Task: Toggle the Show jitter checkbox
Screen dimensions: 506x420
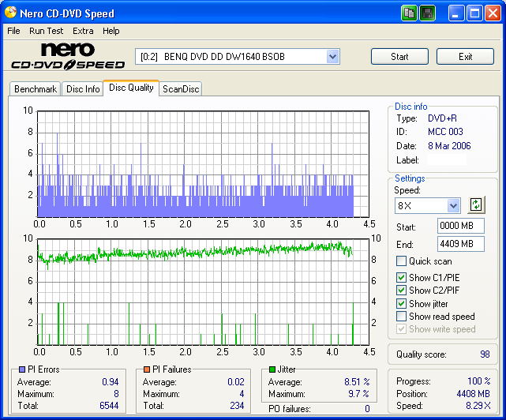Action: point(402,304)
